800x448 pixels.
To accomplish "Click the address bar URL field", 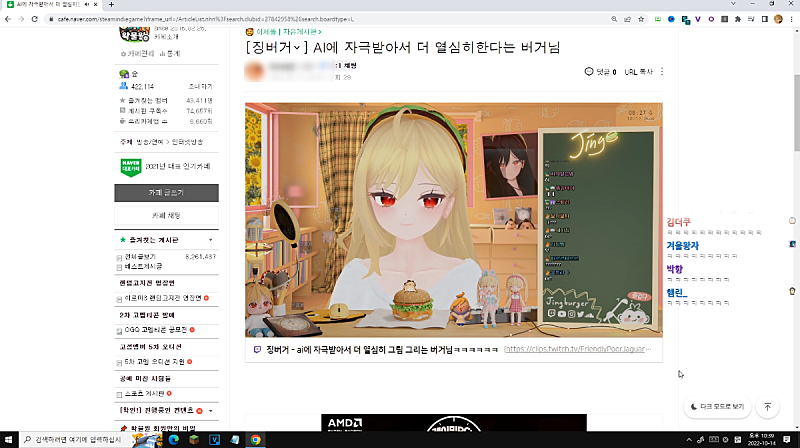I will 327,19.
